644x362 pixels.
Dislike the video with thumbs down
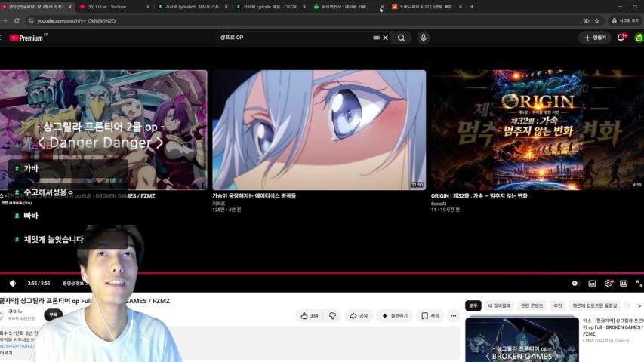pyautogui.click(x=333, y=316)
